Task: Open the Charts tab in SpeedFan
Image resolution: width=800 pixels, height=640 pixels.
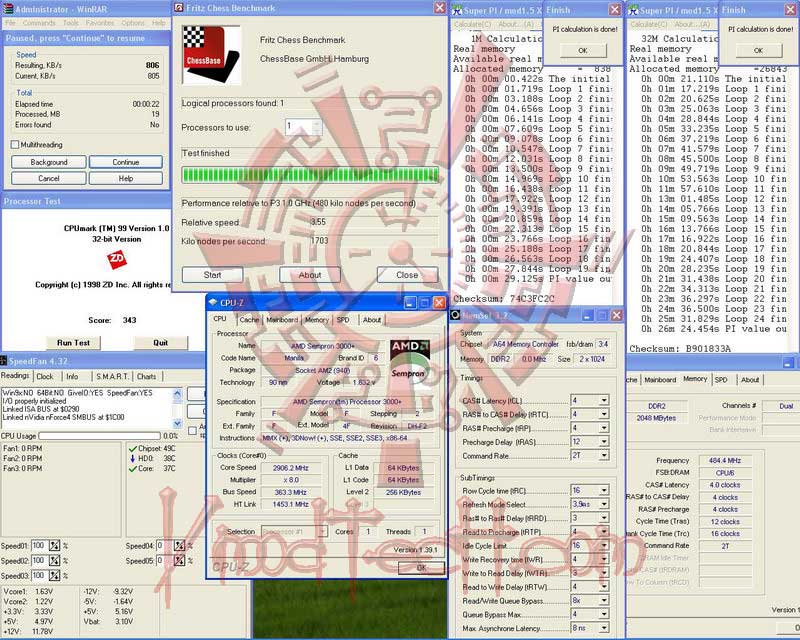Action: point(146,376)
